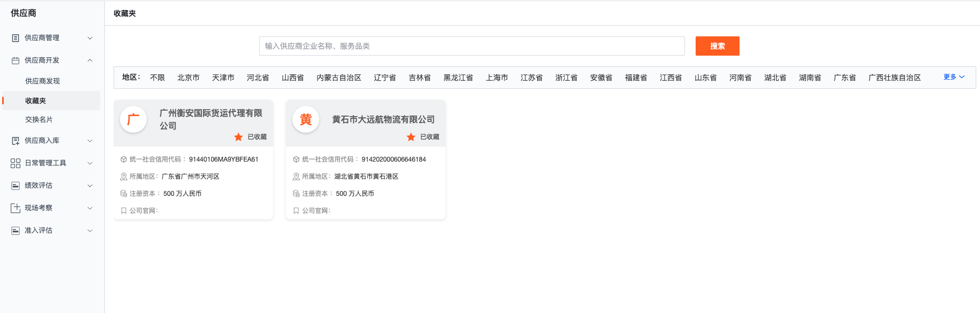Filter region by 广西壮族自治区
Screen dimensions: 980x313
(895, 78)
